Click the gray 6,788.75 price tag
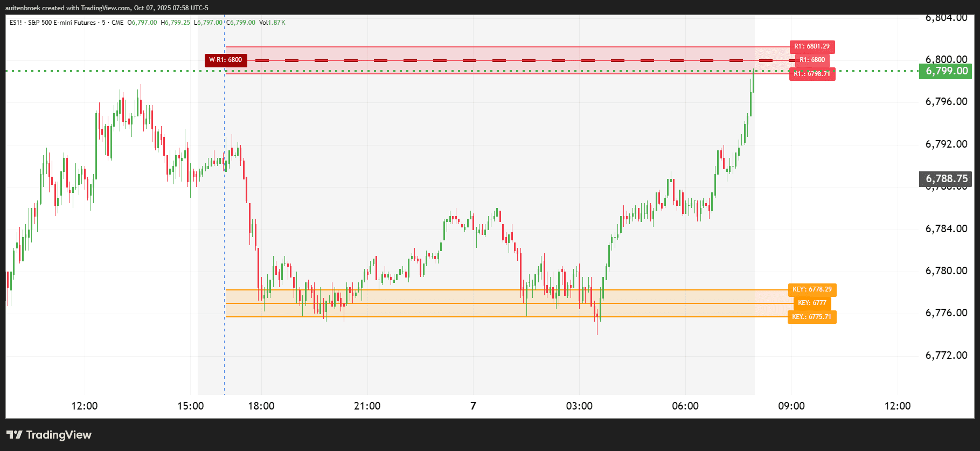This screenshot has width=980, height=451. pos(946,178)
